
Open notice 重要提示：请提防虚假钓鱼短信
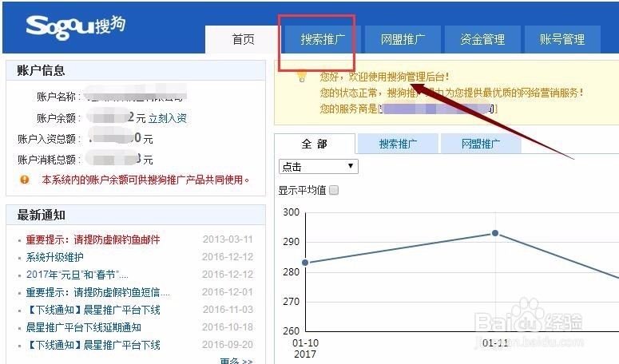[x=97, y=292]
